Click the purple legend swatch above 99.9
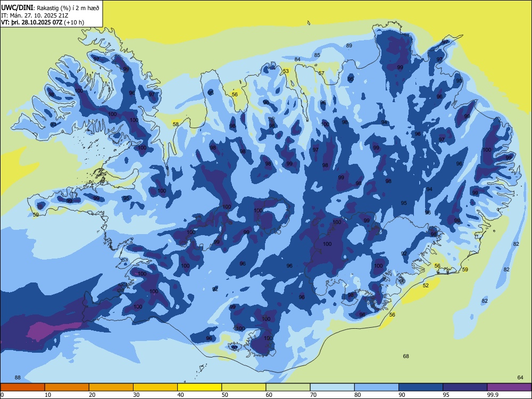Screen dimensions: 532x399 tap(509, 387)
